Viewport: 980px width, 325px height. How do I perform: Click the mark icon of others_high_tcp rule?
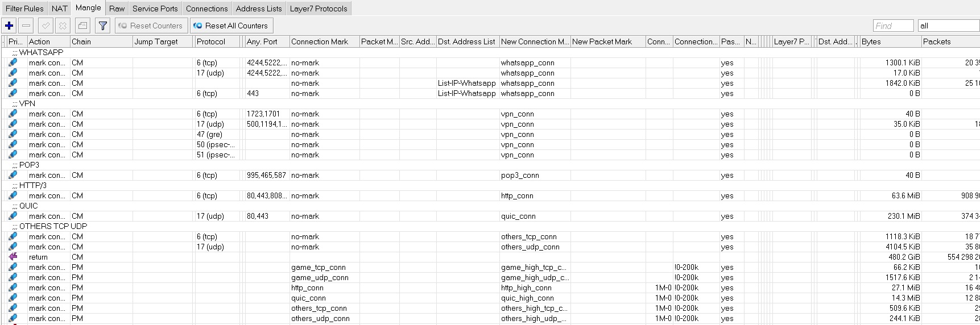pyautogui.click(x=13, y=308)
